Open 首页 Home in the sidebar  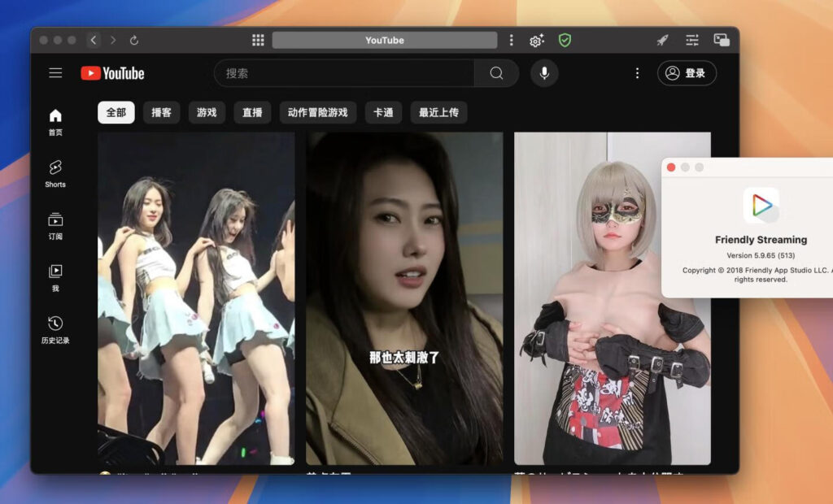(x=55, y=122)
